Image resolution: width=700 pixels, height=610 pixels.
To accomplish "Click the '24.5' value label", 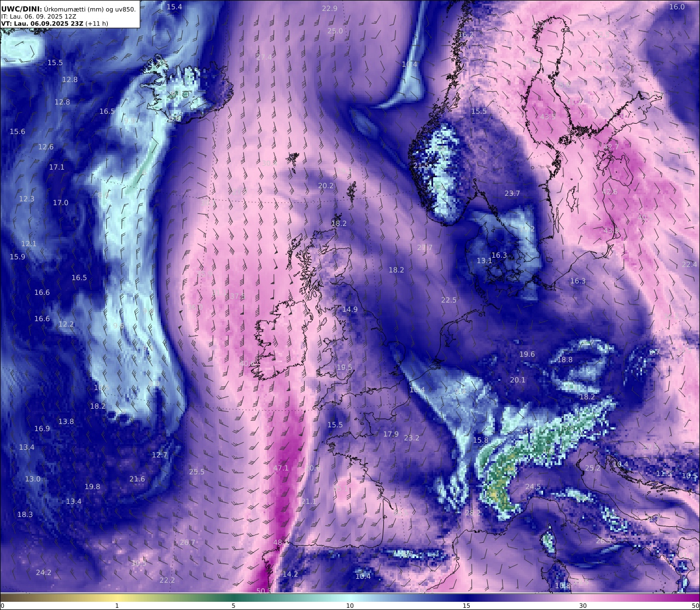I will coord(533,486).
